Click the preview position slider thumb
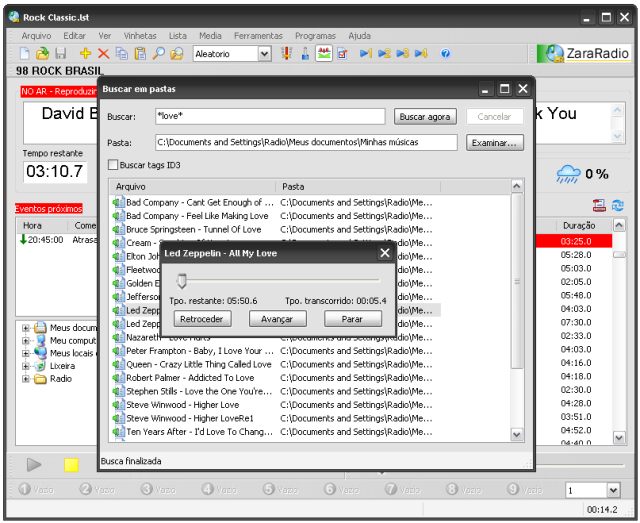Image resolution: width=640 pixels, height=523 pixels. click(182, 281)
